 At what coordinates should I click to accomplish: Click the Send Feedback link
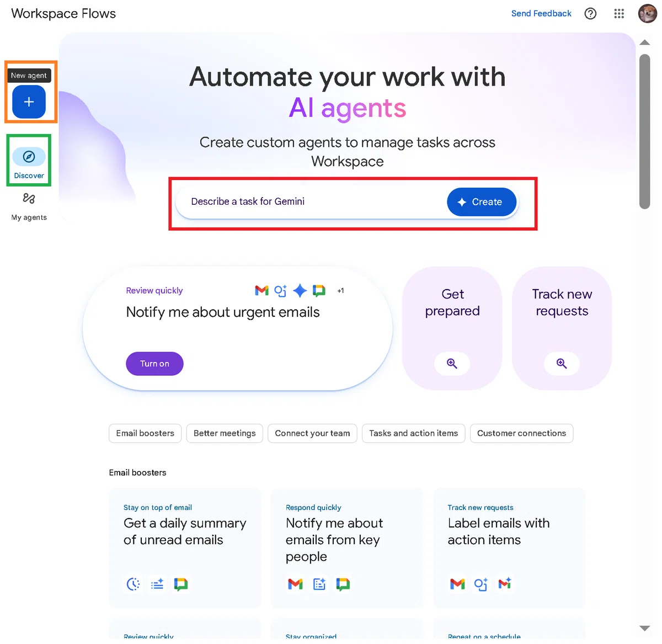click(541, 13)
